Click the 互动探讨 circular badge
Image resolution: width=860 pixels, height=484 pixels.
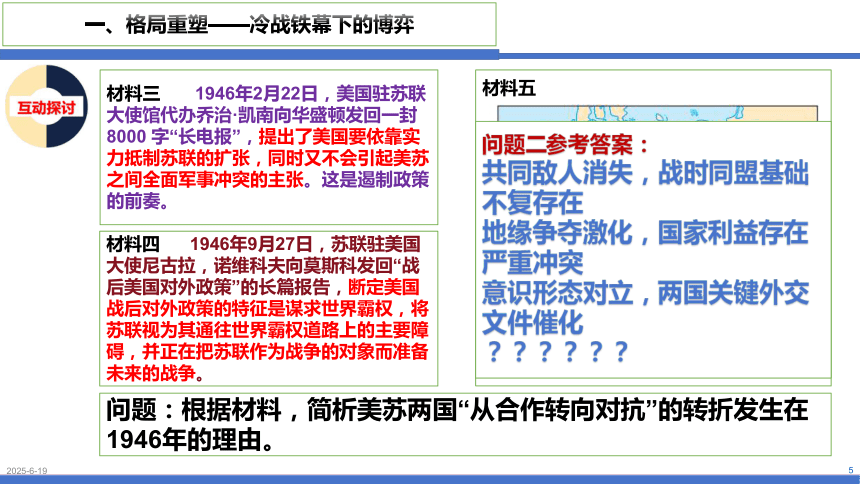[47, 106]
